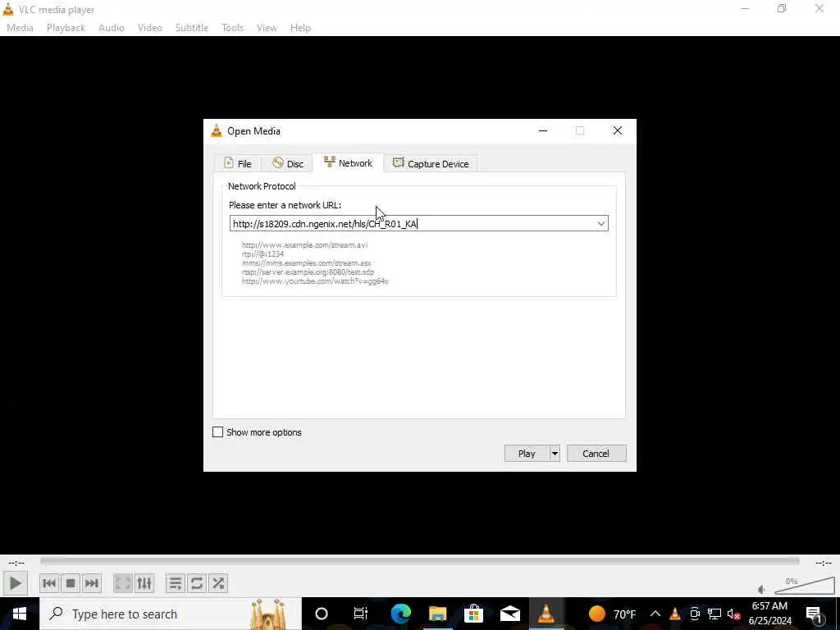Select the VLC taskbar icon

(546, 614)
